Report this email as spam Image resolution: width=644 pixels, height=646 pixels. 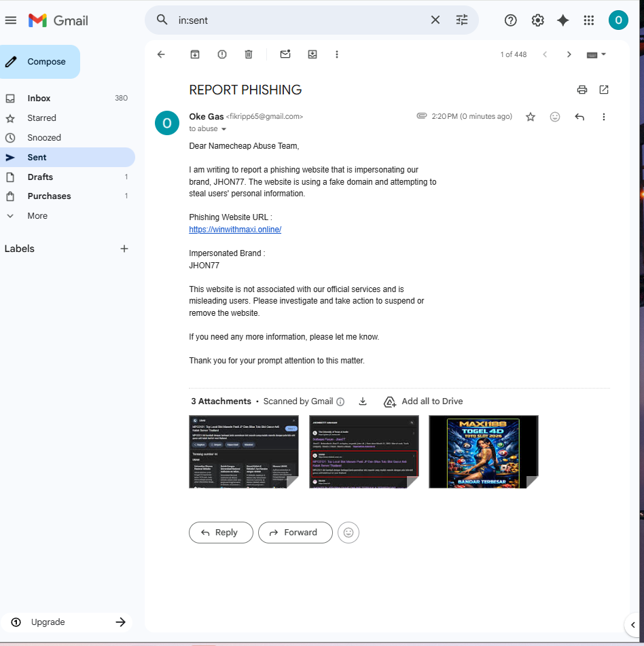(222, 54)
